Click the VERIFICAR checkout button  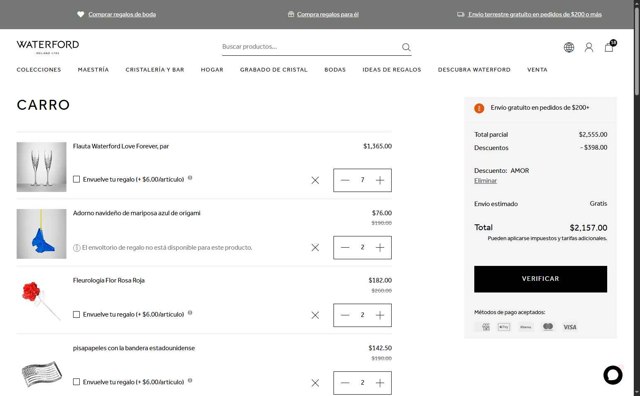[x=540, y=279]
